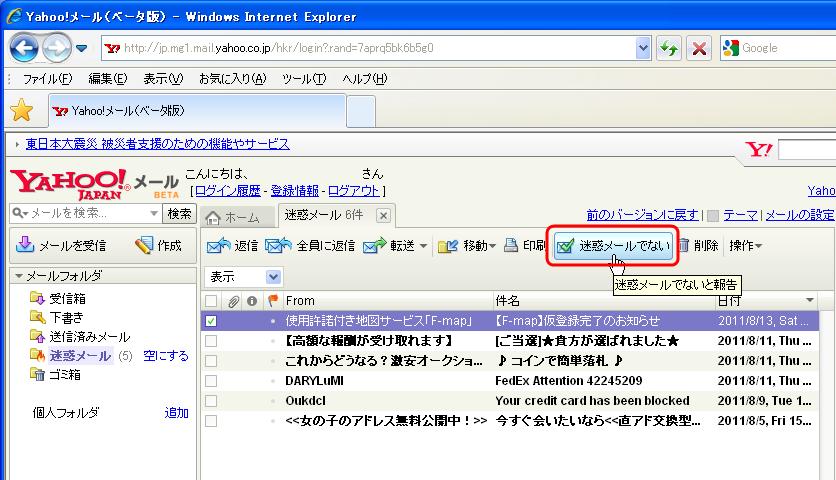Expand the 日付 column sort arrow

810,300
